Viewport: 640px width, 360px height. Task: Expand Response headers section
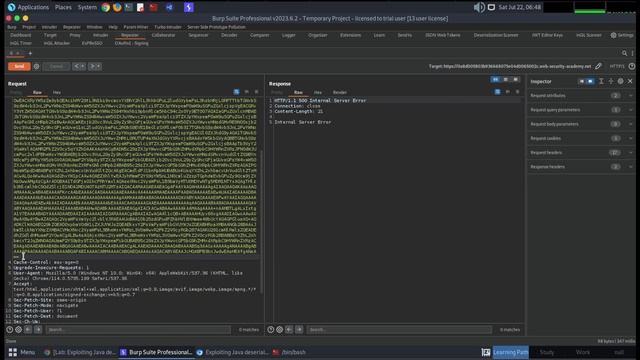(x=581, y=167)
